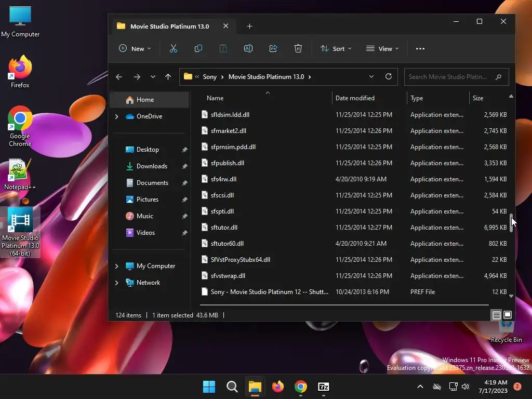Select the Notepad++ desktop icon

[x=20, y=174]
